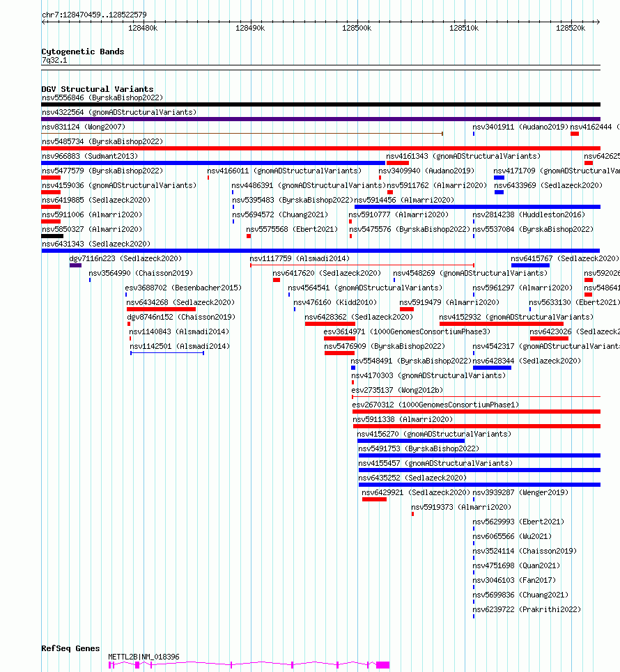Click the blue nsv6435252 variant bar
The width and height of the screenshot is (620, 672).
479,485
